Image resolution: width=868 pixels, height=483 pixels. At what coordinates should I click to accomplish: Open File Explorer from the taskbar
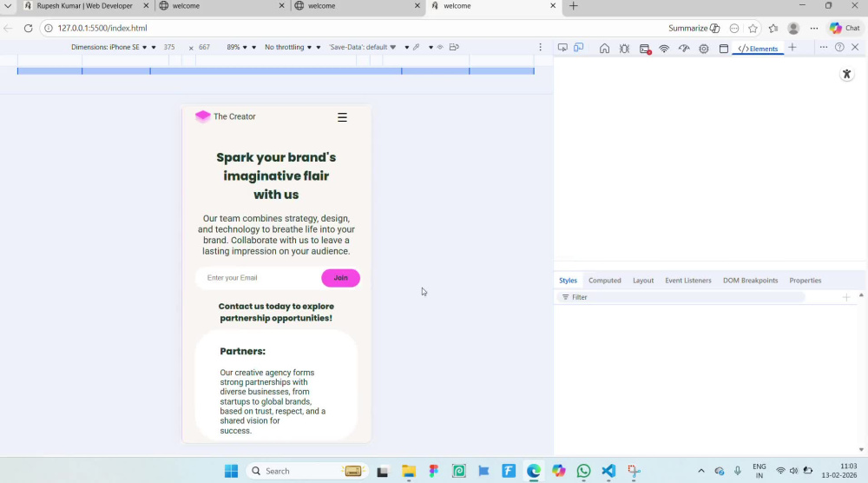409,471
